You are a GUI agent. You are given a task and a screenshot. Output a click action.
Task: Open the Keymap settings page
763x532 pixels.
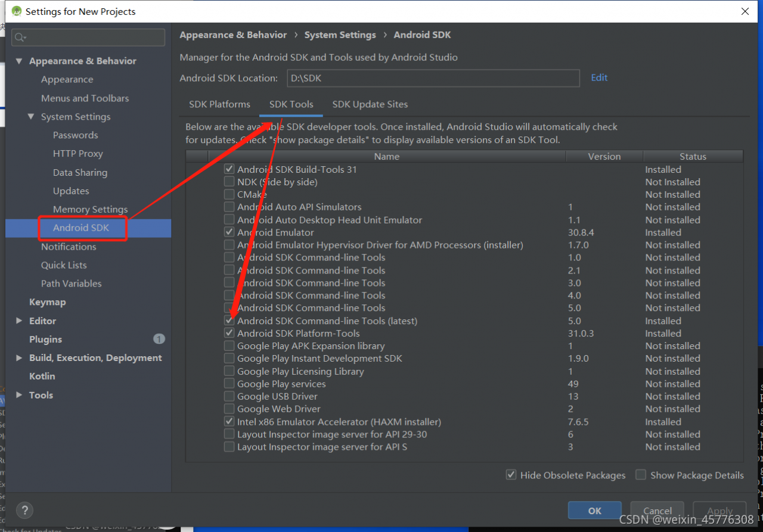click(x=47, y=302)
